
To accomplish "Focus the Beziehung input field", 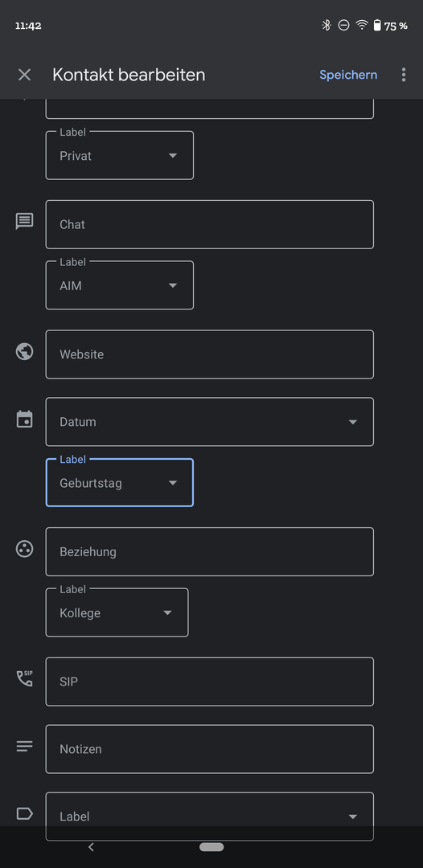I will 209,552.
